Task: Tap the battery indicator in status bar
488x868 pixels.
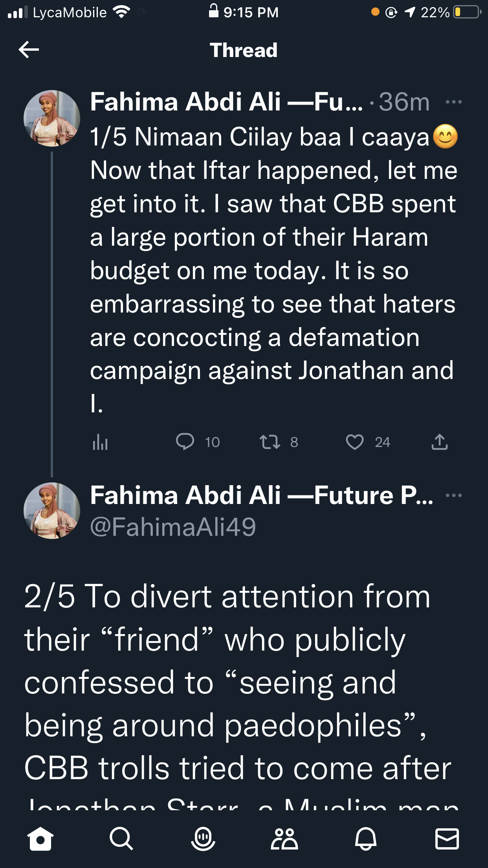Action: 467,12
